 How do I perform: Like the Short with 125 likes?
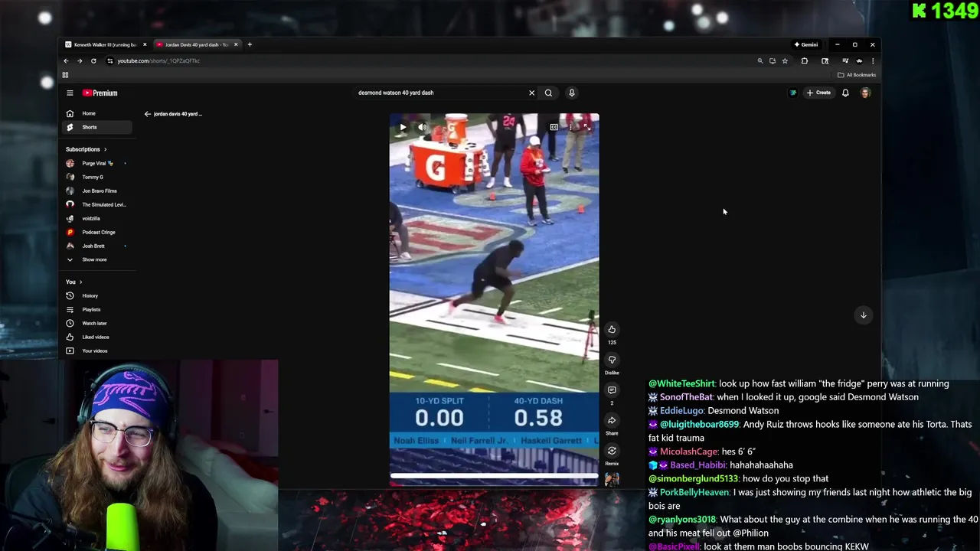pos(612,329)
